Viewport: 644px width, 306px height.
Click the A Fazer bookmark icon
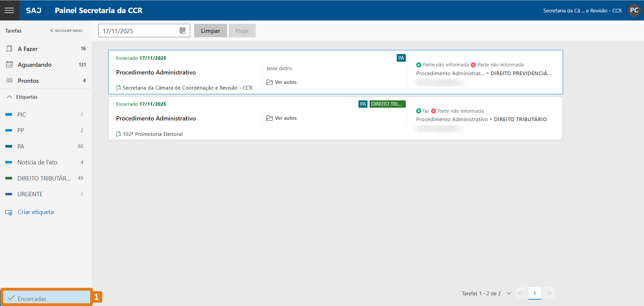coord(9,49)
